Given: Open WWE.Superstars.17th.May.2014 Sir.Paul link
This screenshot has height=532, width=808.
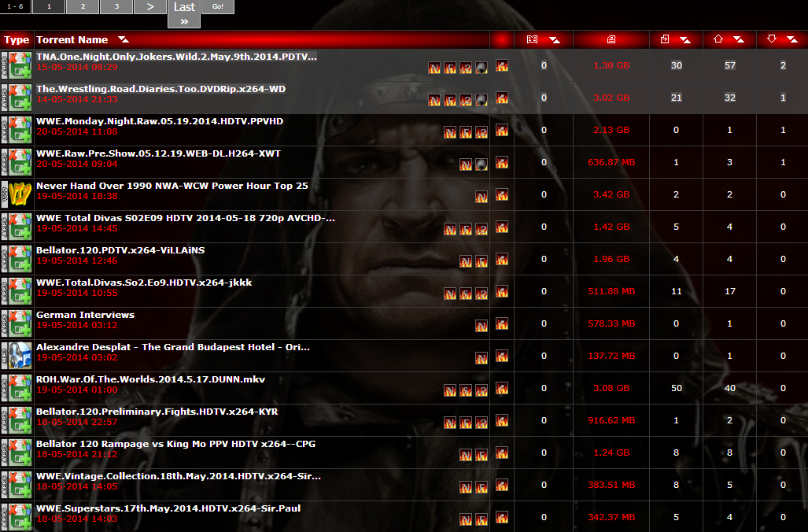Looking at the screenshot, I should coord(168,508).
